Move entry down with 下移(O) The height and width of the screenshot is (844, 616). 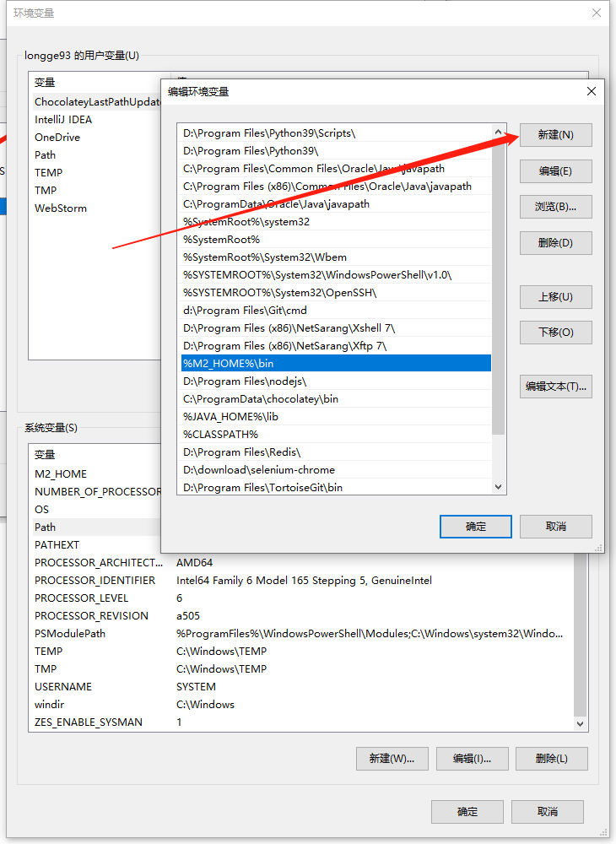(556, 332)
